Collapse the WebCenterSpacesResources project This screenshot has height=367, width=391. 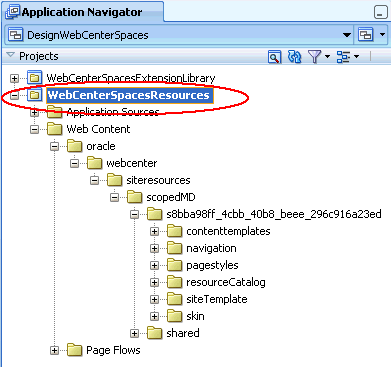(14, 96)
